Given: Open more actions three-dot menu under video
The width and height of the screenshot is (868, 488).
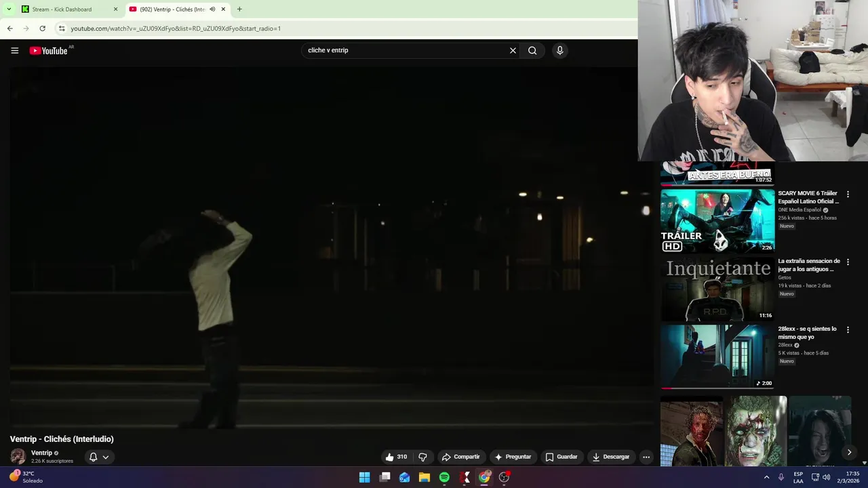Looking at the screenshot, I should pos(646,457).
